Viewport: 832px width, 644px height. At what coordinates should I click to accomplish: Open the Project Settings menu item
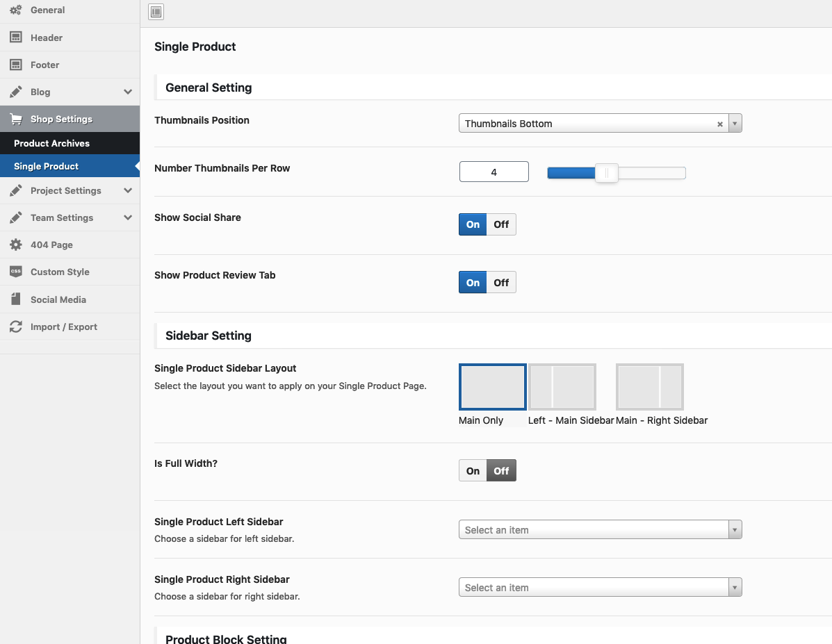click(66, 190)
